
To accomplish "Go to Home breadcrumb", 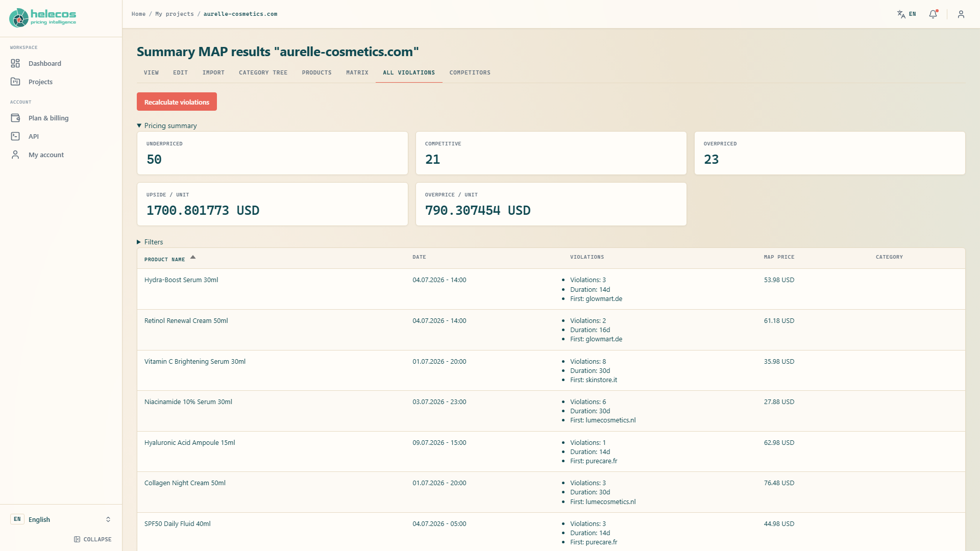I will (x=138, y=14).
